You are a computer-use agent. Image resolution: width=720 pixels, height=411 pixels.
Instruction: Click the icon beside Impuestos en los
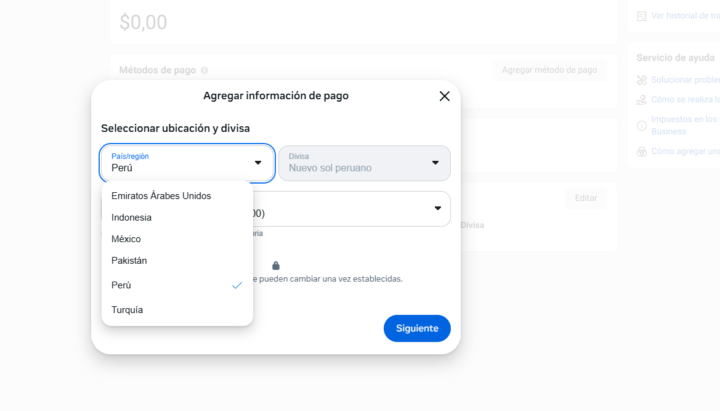(641, 125)
